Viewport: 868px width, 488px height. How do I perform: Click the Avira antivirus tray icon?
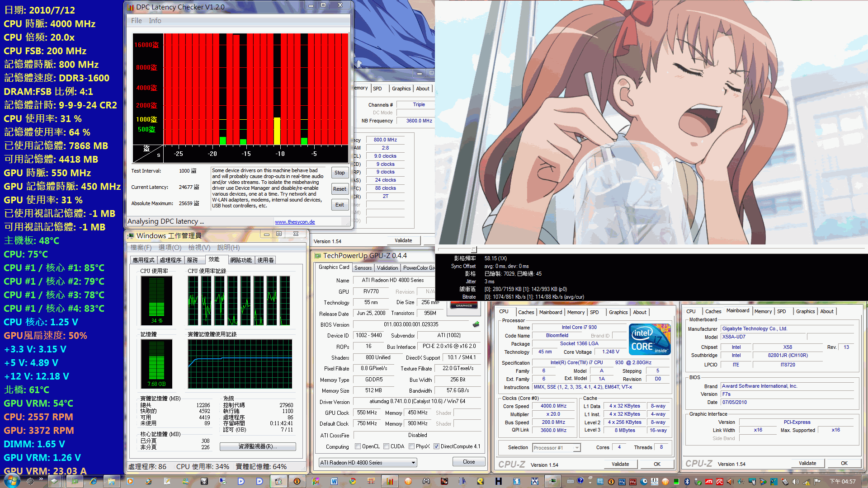[x=719, y=482]
